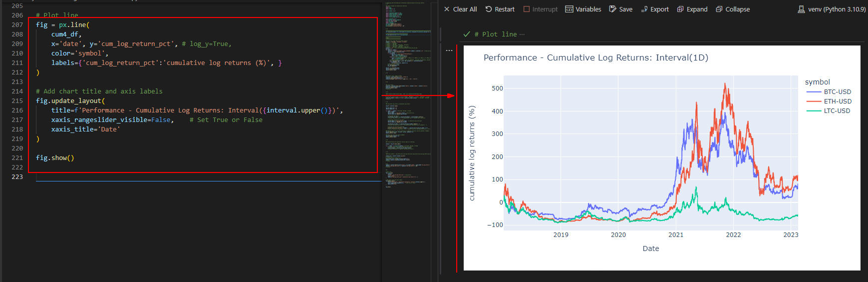The width and height of the screenshot is (868, 282).
Task: Click line number 221 in gutter
Action: click(17, 157)
